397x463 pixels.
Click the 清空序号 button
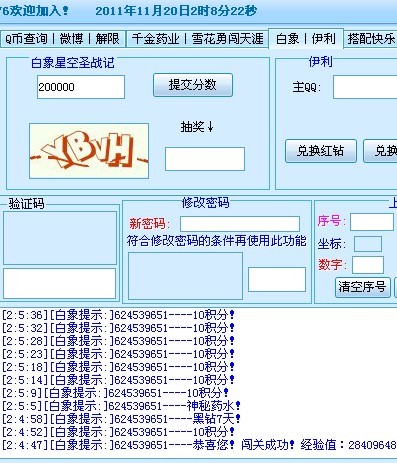363,287
